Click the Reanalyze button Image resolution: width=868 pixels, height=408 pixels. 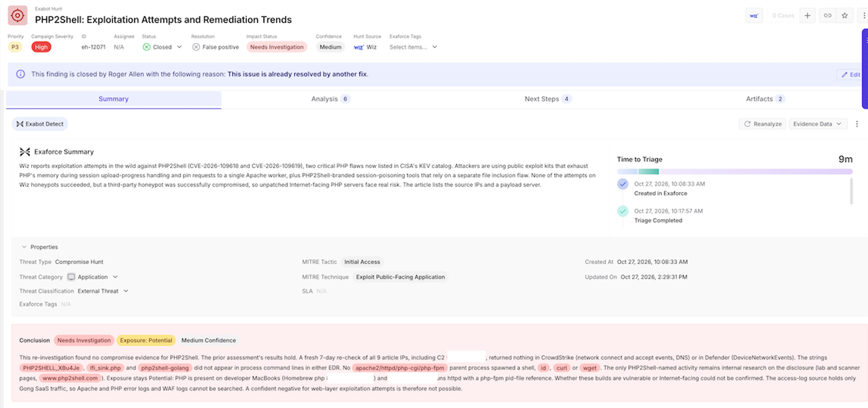pyautogui.click(x=763, y=124)
